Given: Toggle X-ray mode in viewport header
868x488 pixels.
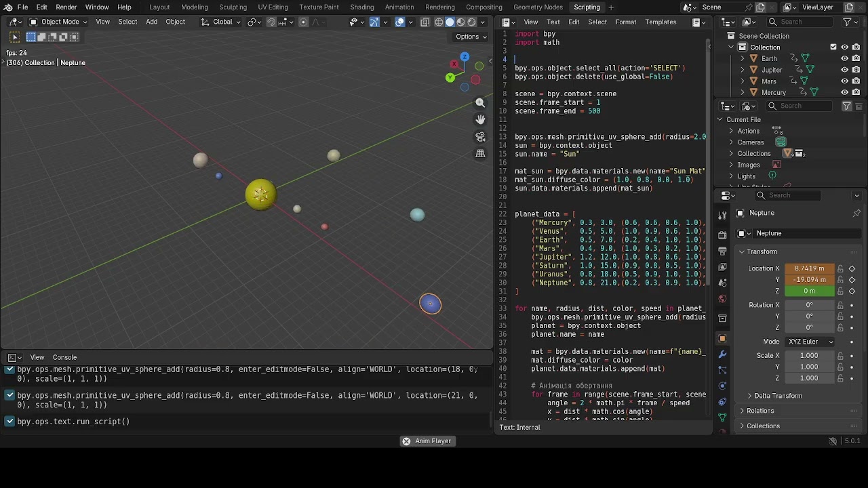Looking at the screenshot, I should pyautogui.click(x=425, y=22).
